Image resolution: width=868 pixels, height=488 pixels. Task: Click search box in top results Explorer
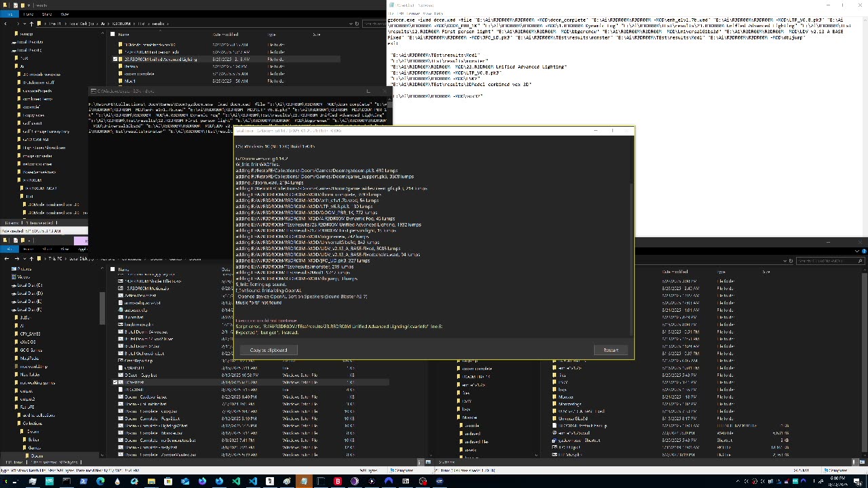coord(374,24)
